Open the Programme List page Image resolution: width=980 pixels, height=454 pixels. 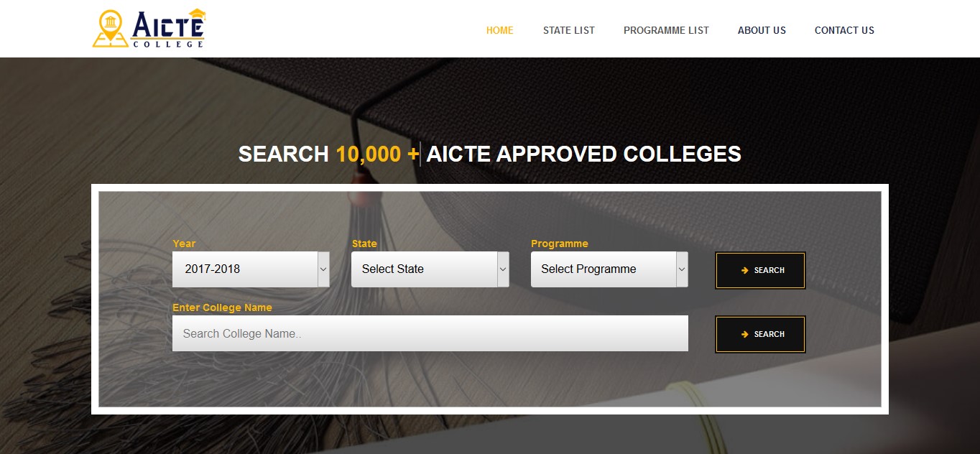pyautogui.click(x=666, y=30)
